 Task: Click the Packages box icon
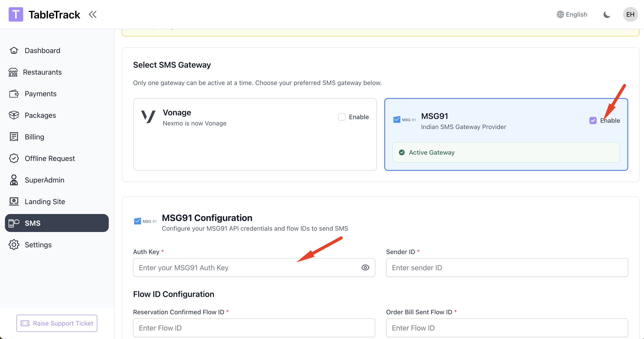pyautogui.click(x=14, y=115)
